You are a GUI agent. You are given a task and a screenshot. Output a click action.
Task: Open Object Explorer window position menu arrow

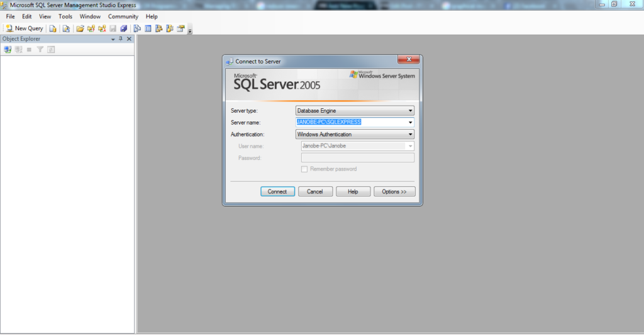click(x=113, y=39)
